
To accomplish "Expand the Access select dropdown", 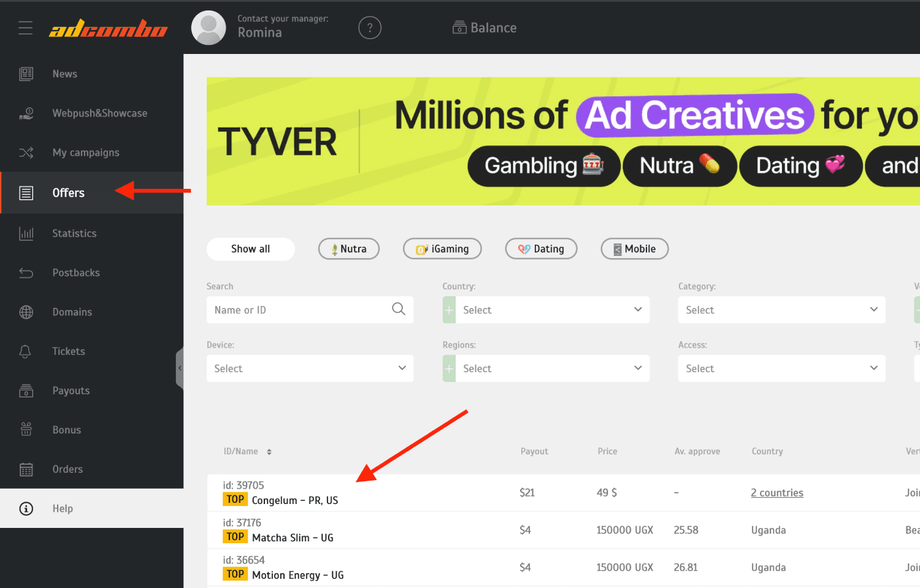I will pyautogui.click(x=781, y=368).
